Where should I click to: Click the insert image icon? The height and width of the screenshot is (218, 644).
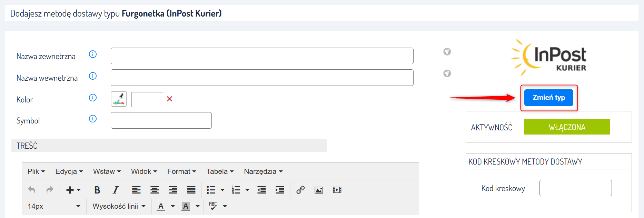coord(319,190)
